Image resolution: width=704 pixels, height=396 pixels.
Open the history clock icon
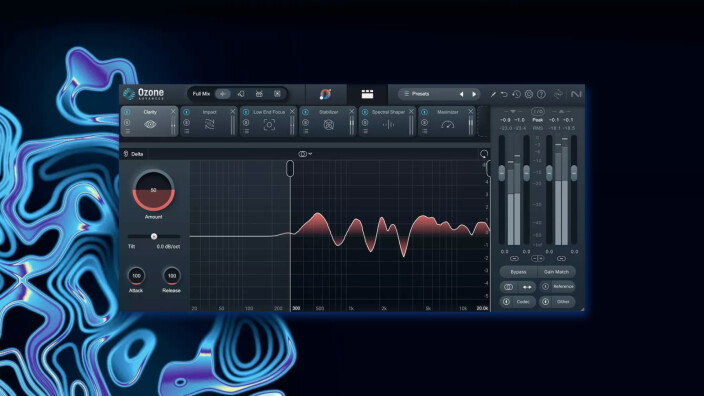[x=516, y=94]
